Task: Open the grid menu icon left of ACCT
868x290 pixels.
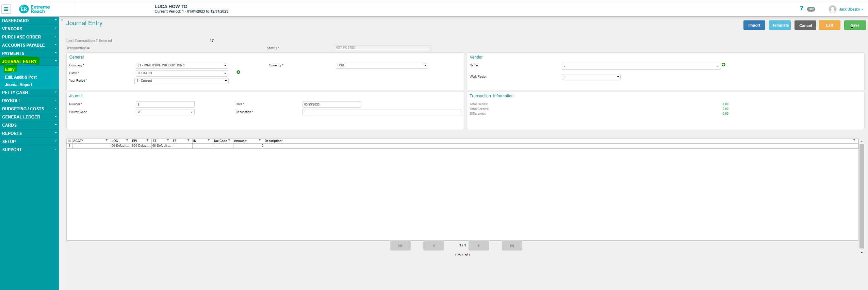Action: pos(69,141)
